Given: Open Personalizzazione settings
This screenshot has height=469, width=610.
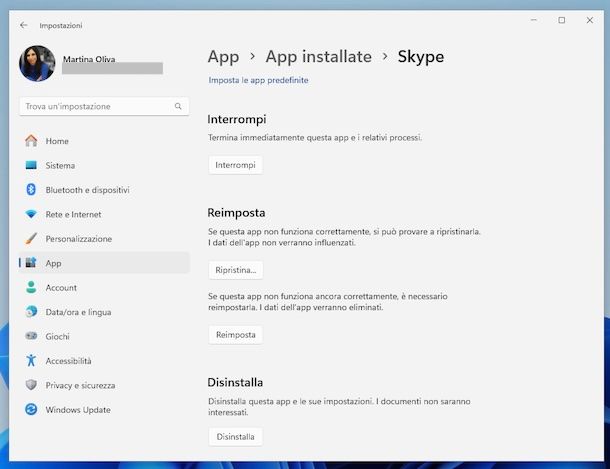Looking at the screenshot, I should pyautogui.click(x=104, y=239).
